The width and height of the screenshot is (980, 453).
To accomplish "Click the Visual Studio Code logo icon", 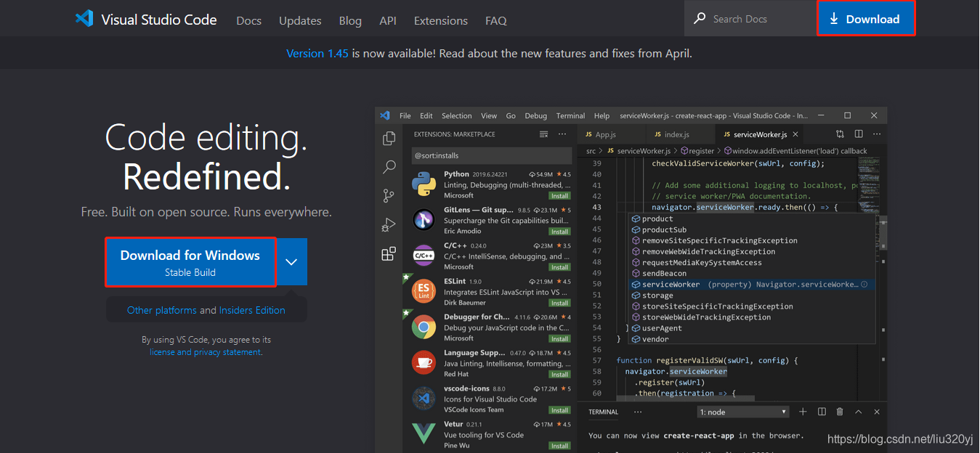I will point(84,19).
